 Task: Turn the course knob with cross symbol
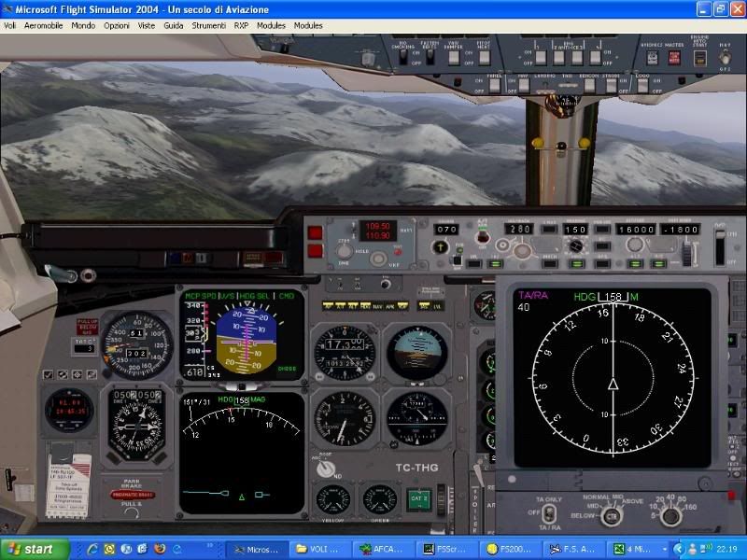(440, 247)
